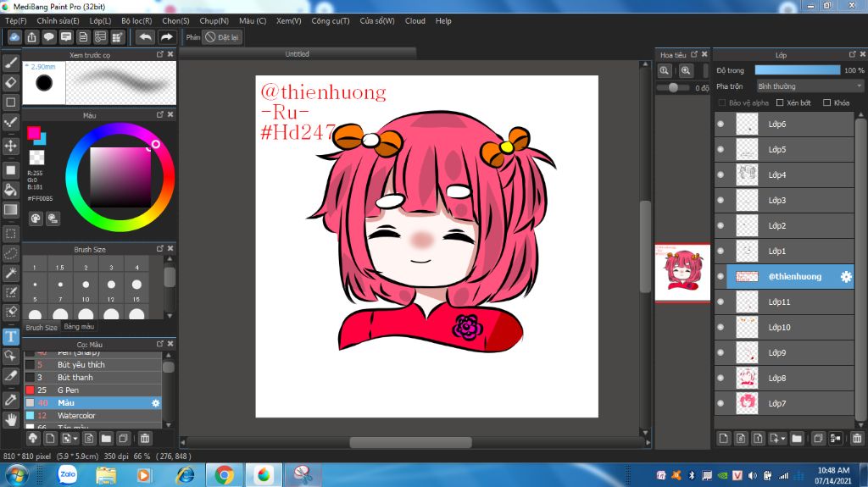The image size is (868, 487).
Task: Choose the rectangular Select tool
Action: [10, 234]
